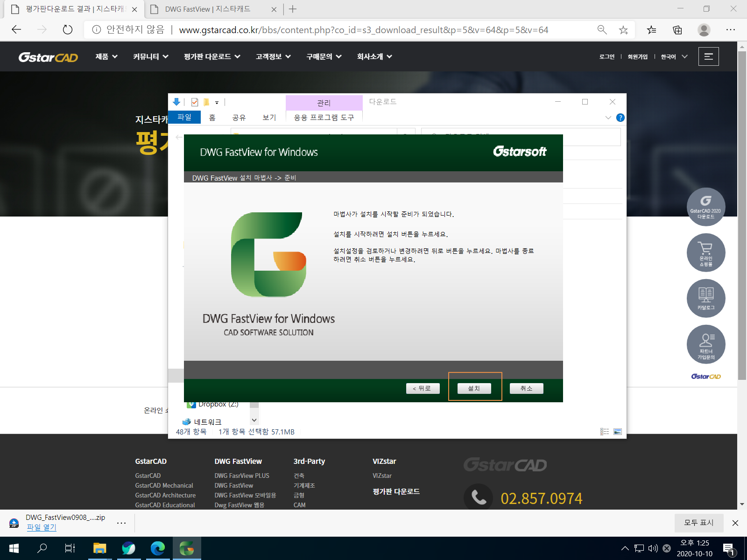Click the DWG FastView installer taskbar icon
This screenshot has height=560, width=747.
pos(187,548)
